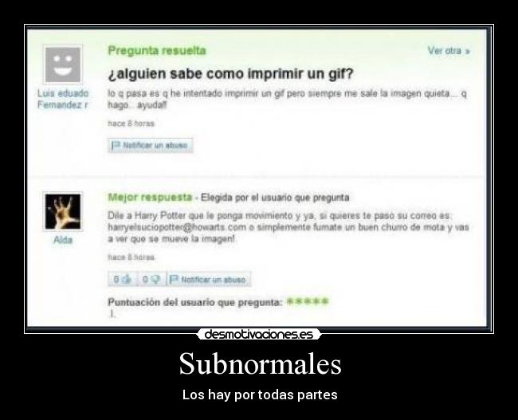
Task: Click the flag icon under the answer
Action: point(174,279)
